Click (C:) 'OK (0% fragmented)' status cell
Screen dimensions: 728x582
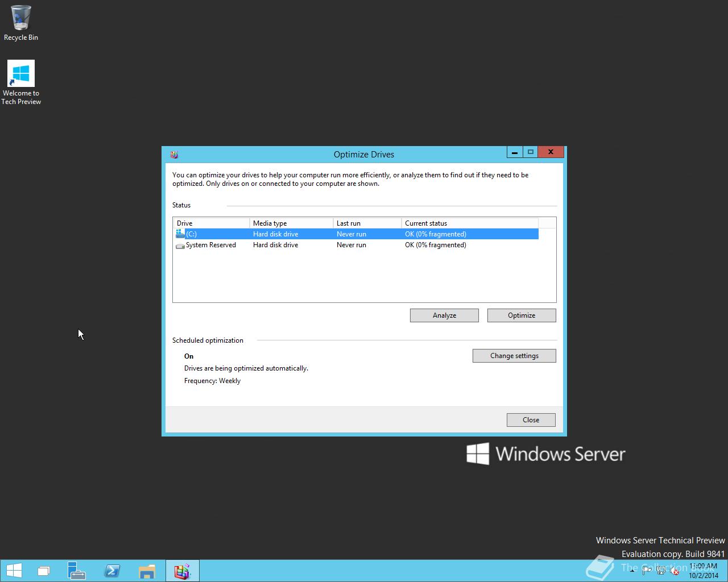436,234
